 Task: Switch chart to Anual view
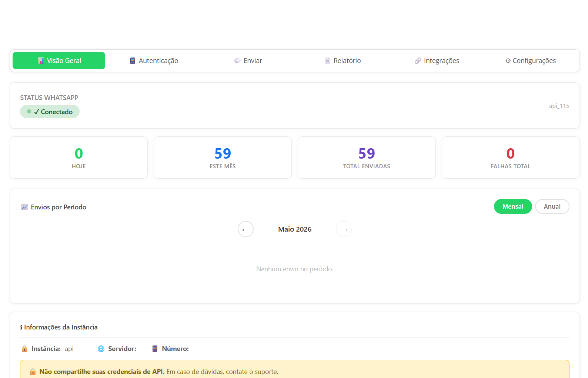coord(552,206)
